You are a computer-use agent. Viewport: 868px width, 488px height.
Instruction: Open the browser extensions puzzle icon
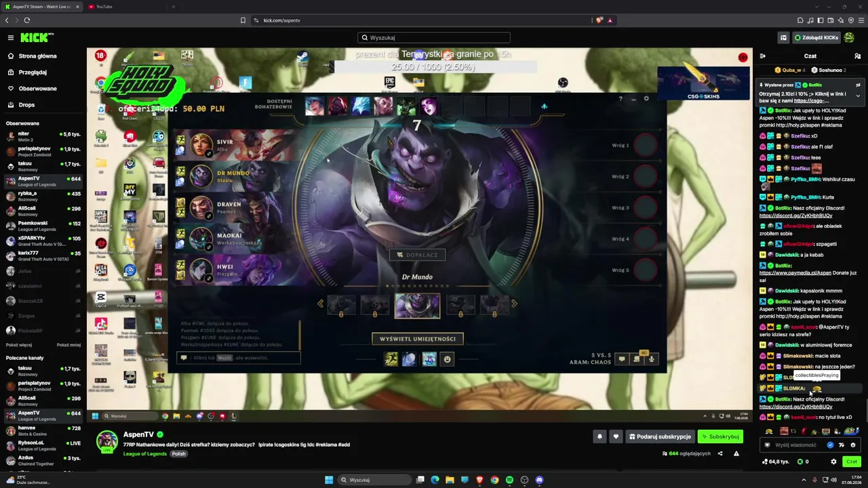[x=800, y=20]
